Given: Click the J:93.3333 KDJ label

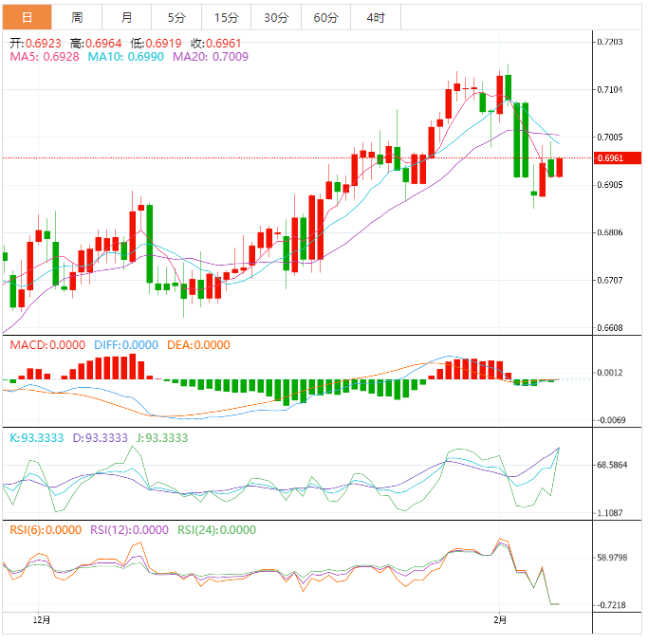Looking at the screenshot, I should pos(162,438).
